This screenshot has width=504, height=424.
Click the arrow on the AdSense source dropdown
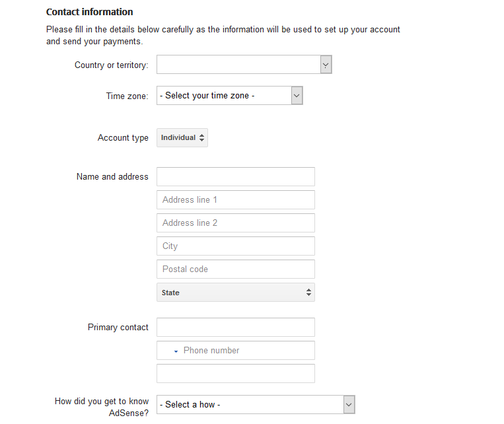click(349, 404)
